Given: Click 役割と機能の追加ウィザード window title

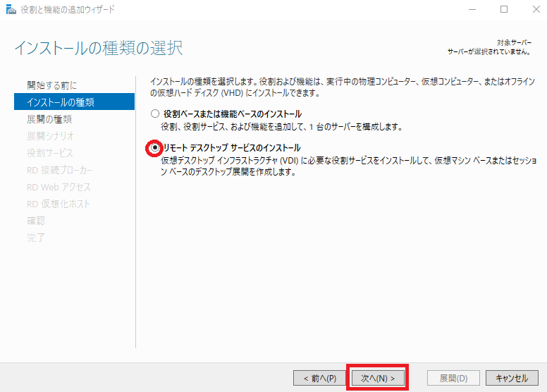Looking at the screenshot, I should 68,9.
